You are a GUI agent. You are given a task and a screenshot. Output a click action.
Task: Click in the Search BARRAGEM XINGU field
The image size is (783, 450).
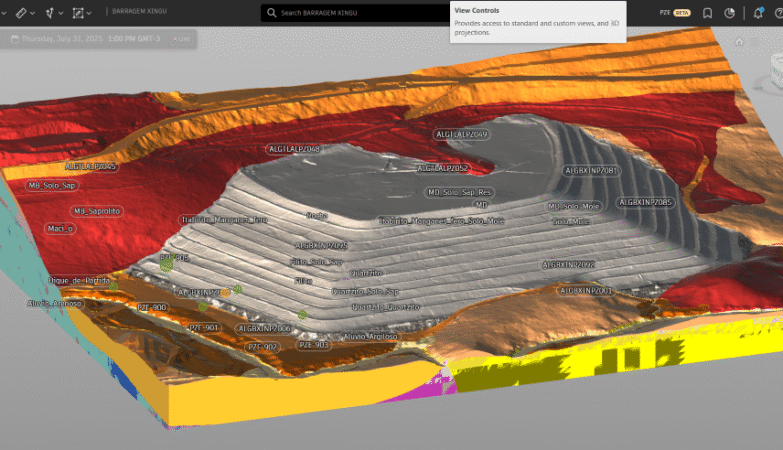[x=350, y=13]
